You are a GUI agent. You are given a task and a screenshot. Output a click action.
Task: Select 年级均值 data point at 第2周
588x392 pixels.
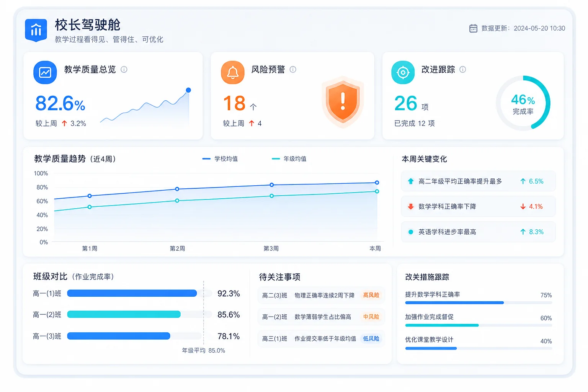coord(177,201)
